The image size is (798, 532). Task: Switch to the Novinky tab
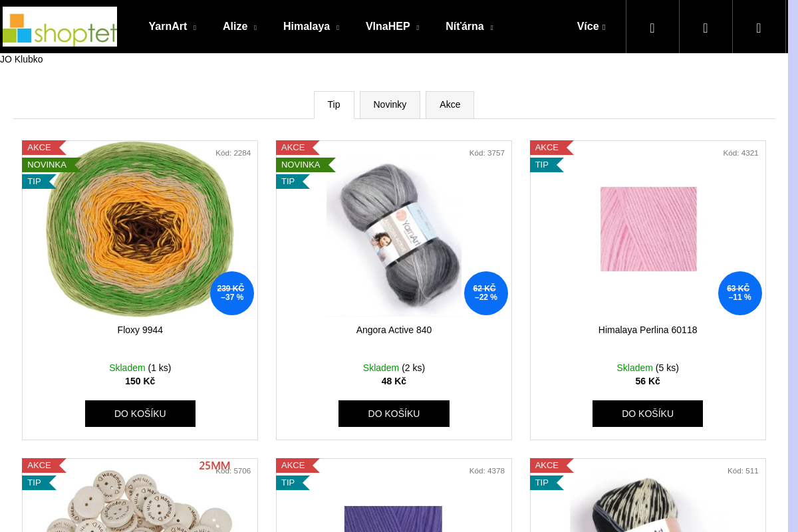point(390,105)
